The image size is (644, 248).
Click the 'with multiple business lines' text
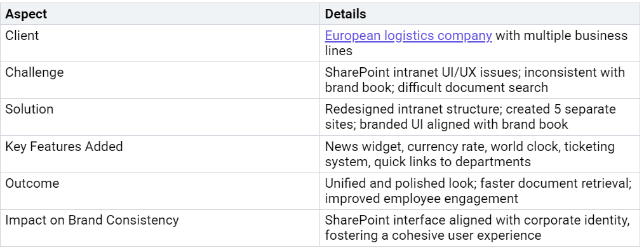(476, 43)
